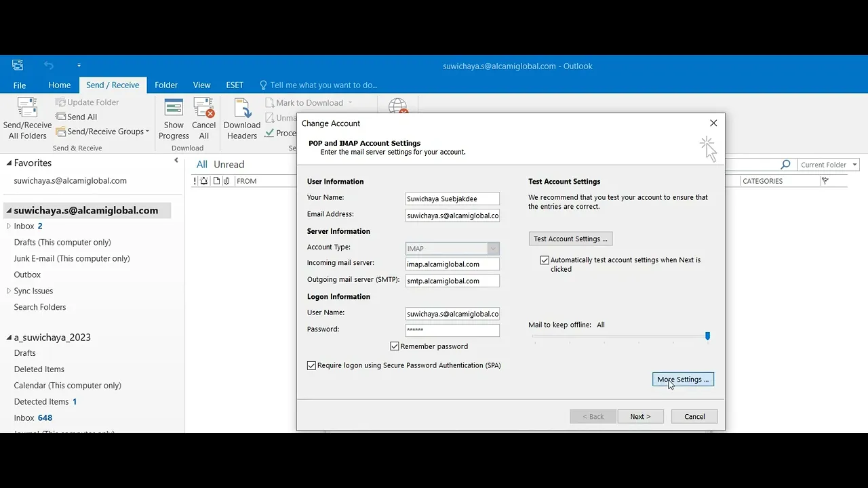The image size is (868, 488).
Task: Collapse suwichaya.s@alcamiglobal.com account tree
Action: point(9,211)
